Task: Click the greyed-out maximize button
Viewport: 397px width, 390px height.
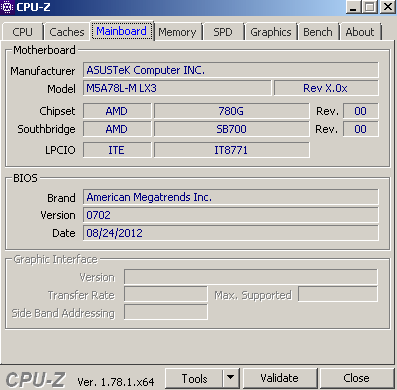Action: click(x=370, y=7)
